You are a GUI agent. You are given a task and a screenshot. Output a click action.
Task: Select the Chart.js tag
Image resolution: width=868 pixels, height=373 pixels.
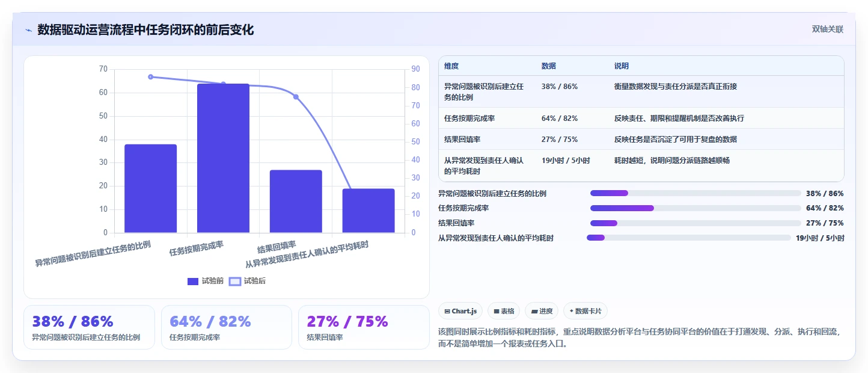pyautogui.click(x=460, y=311)
